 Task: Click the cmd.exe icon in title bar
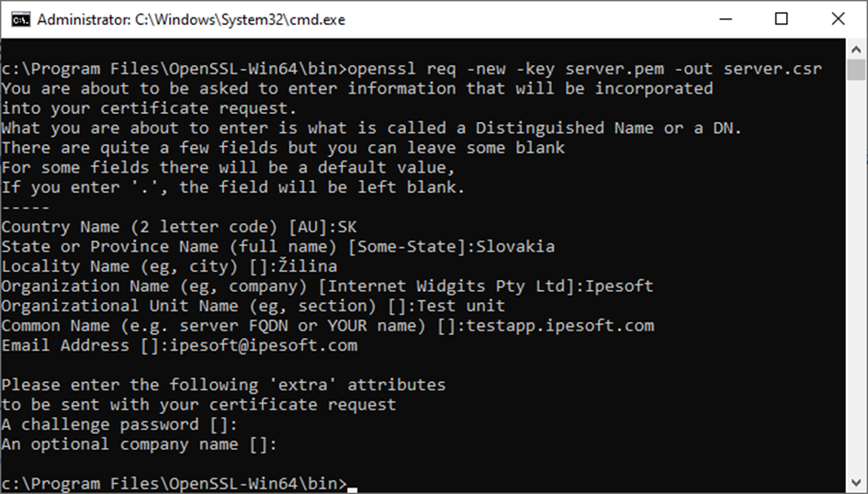[20, 19]
